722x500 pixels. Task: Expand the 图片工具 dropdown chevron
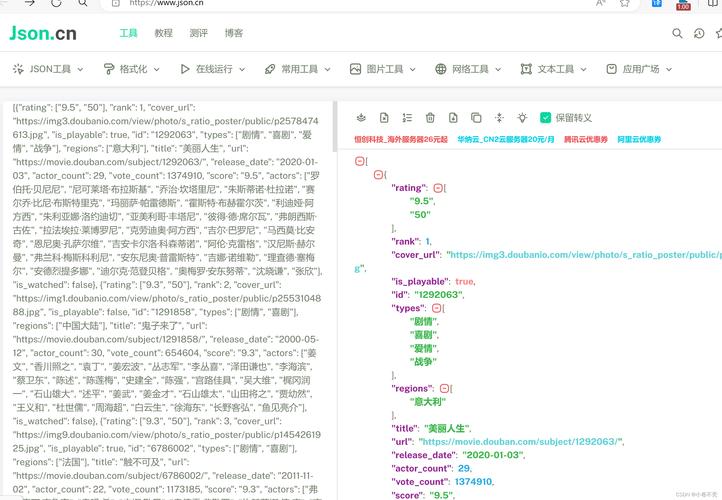413,70
